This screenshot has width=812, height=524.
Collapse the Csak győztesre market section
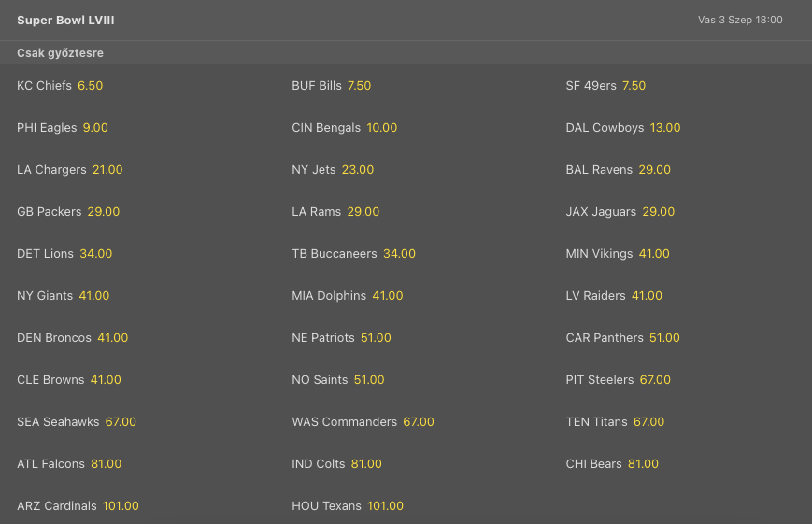pos(60,53)
